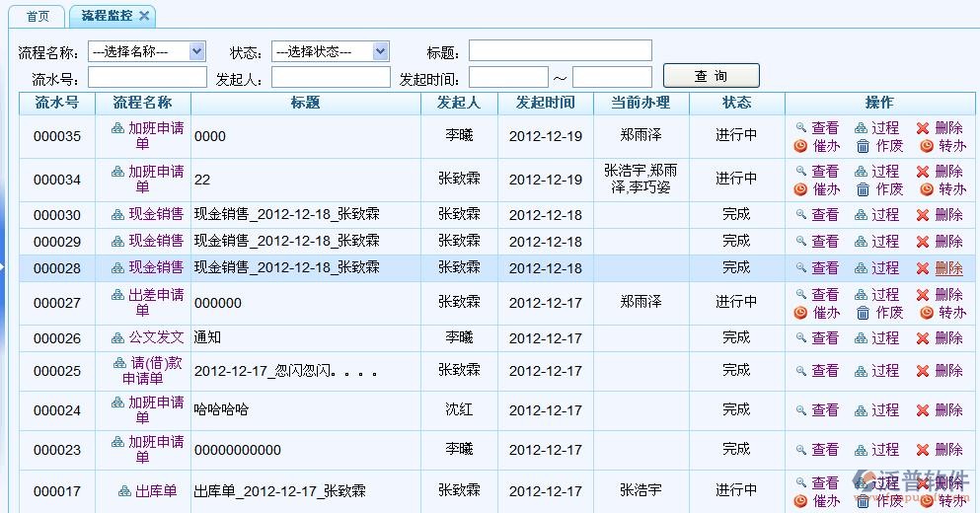980x513 pixels.
Task: Focus the 流水号 text field
Action: [147, 78]
